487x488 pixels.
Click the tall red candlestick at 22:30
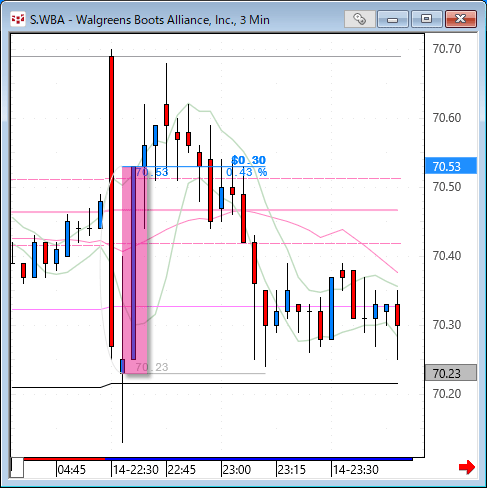click(x=111, y=203)
